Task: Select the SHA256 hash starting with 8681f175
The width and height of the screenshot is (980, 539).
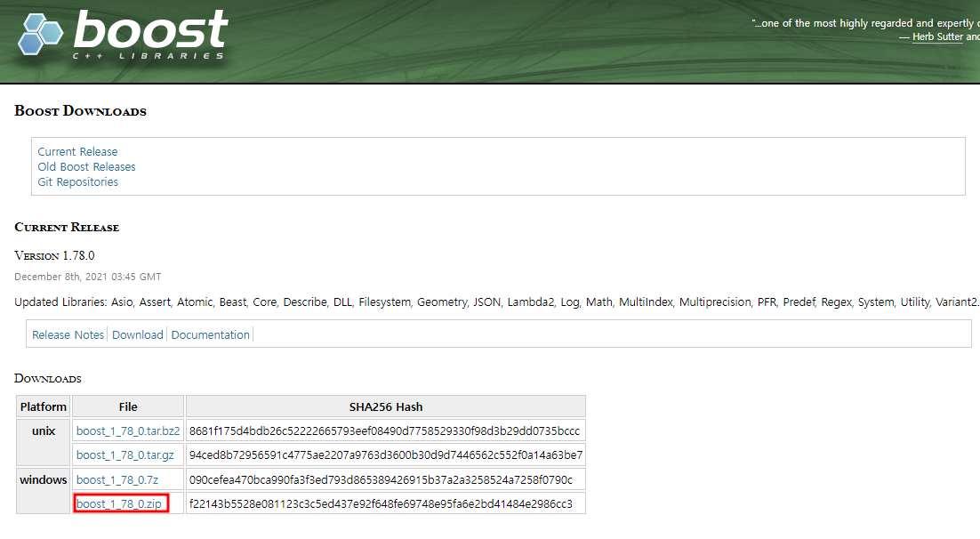Action: click(x=384, y=430)
